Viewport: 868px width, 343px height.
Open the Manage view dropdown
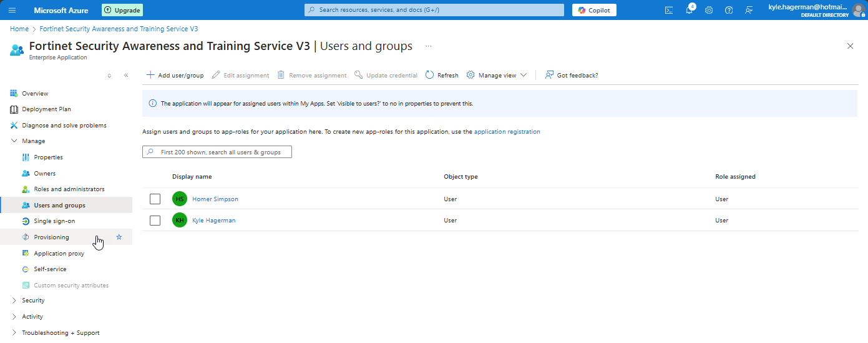click(497, 75)
